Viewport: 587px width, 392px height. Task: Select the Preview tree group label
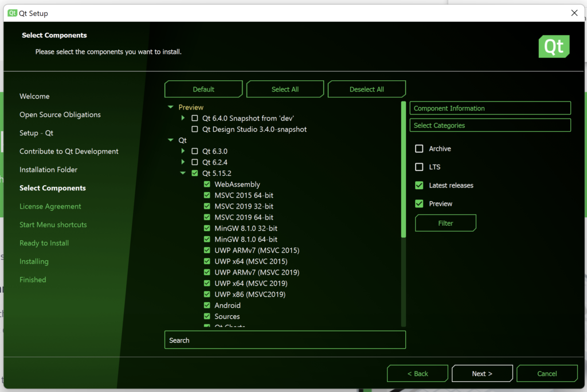tap(191, 107)
